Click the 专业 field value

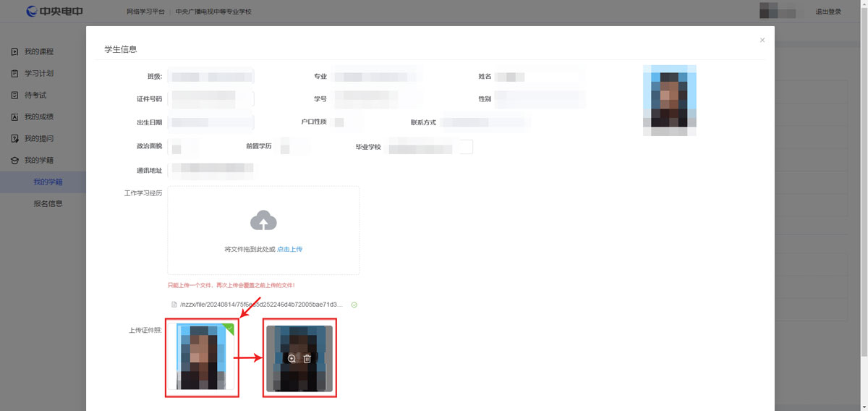pos(377,76)
